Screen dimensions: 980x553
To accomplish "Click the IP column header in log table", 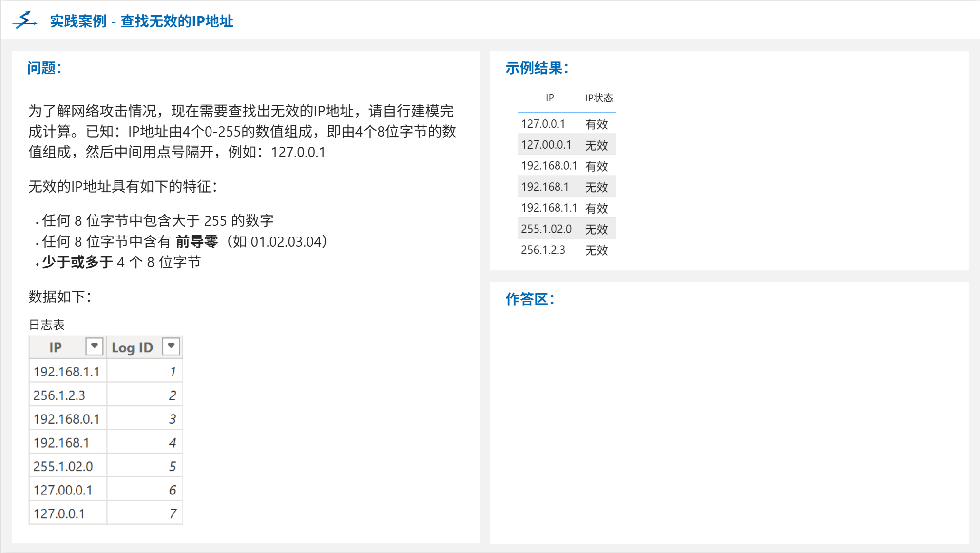I will click(x=56, y=347).
